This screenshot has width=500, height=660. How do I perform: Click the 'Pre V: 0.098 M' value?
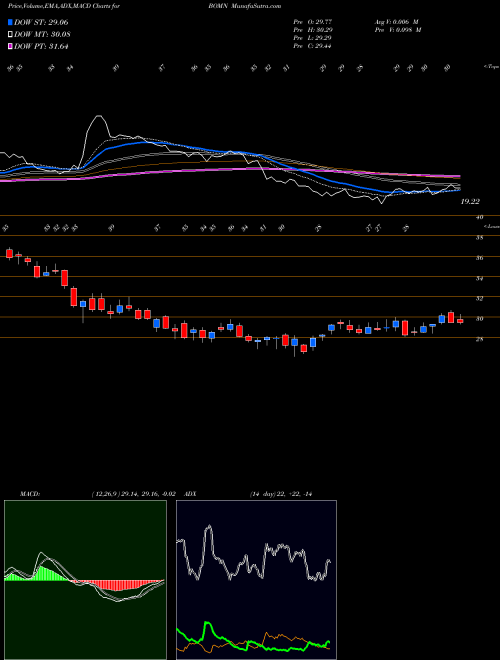[x=399, y=29]
